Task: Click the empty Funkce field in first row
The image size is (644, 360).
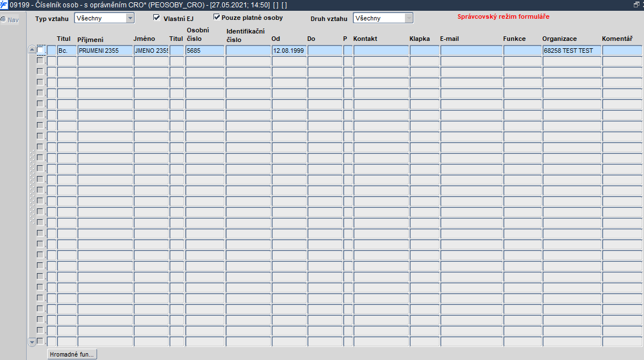Action: click(x=522, y=51)
